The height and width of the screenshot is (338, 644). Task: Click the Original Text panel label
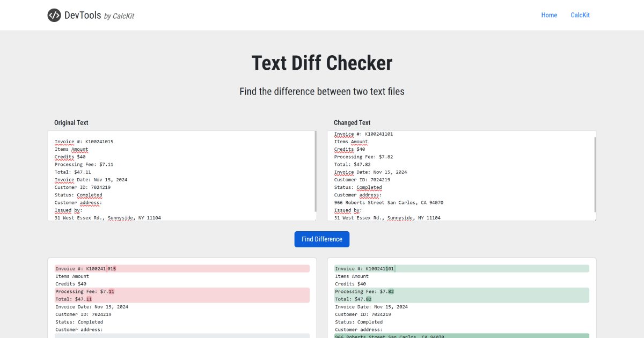[71, 122]
